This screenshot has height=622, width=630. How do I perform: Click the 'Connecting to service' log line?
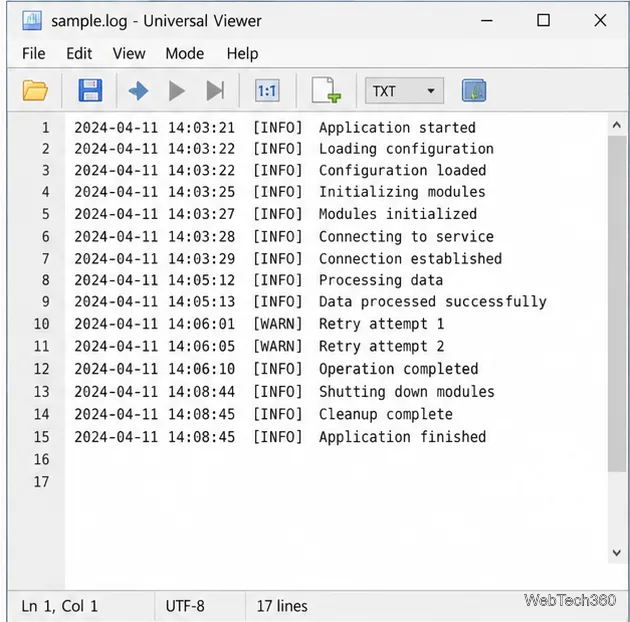coord(284,236)
